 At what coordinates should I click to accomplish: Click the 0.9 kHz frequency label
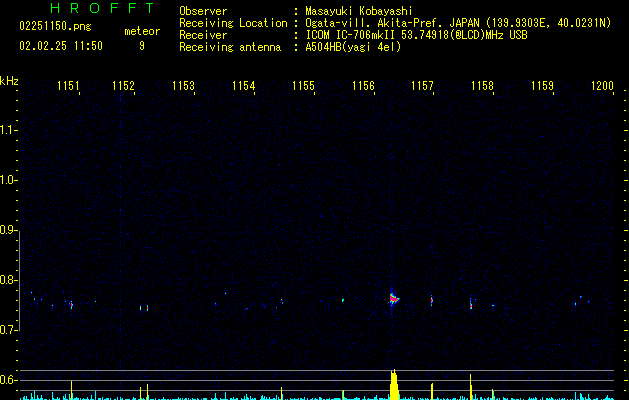(8, 230)
